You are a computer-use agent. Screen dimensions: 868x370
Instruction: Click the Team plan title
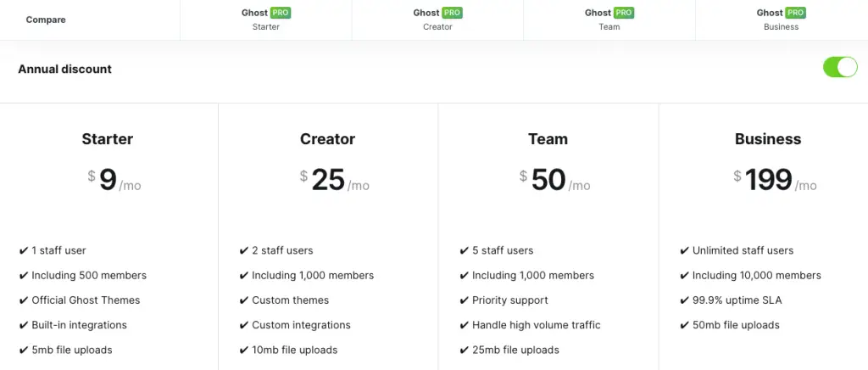point(548,138)
